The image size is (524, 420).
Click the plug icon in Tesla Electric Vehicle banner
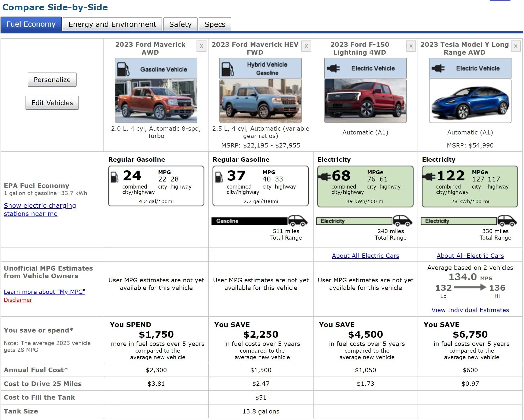click(438, 68)
